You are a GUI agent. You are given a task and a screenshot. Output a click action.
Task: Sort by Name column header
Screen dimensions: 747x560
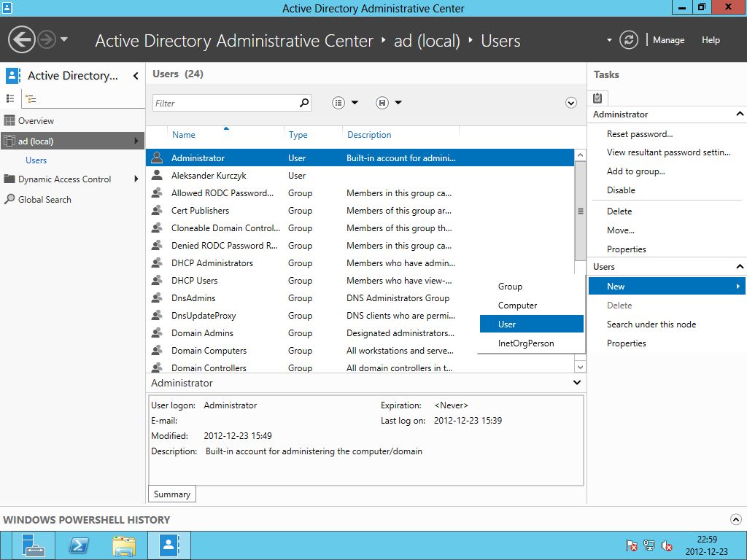(183, 135)
